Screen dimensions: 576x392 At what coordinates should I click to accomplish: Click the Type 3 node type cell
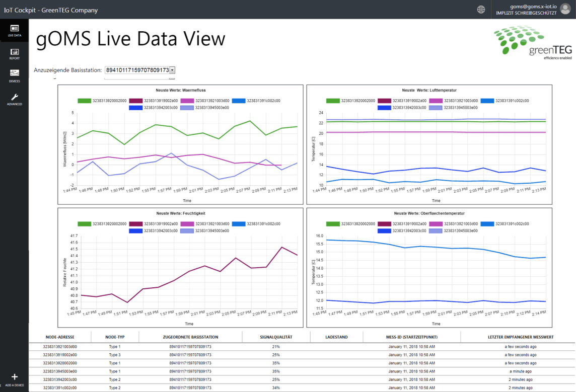point(115,355)
